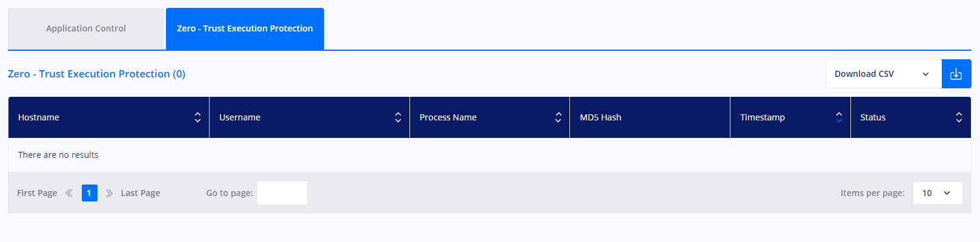The width and height of the screenshot is (980, 242).
Task: Sort by Hostname using sort arrows
Action: click(197, 117)
